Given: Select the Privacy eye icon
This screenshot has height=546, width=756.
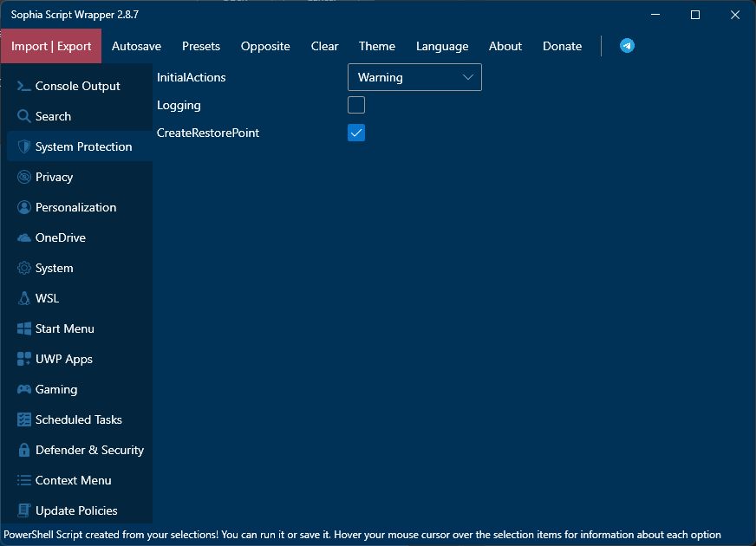Looking at the screenshot, I should [24, 177].
